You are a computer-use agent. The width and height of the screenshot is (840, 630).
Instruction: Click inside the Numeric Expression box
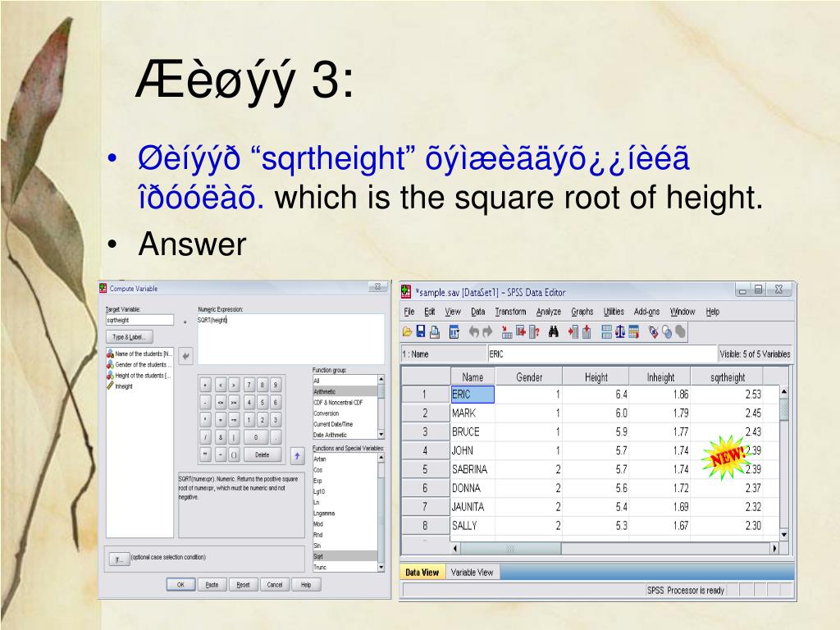[x=291, y=339]
